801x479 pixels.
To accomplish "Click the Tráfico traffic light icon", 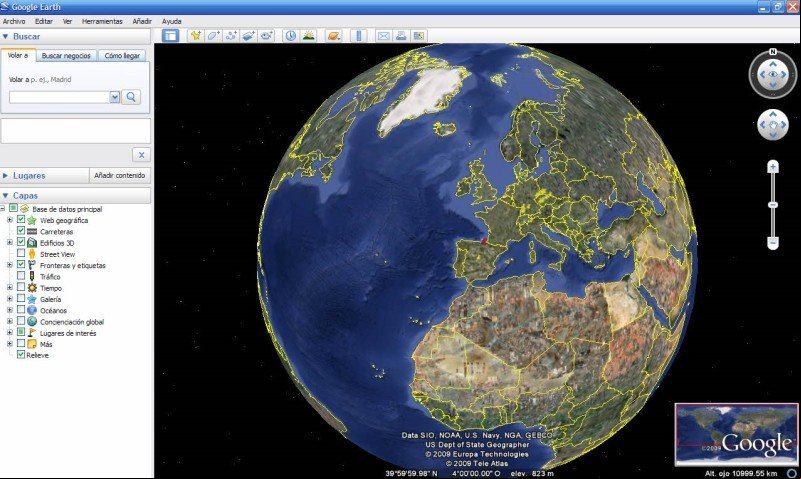I will point(32,277).
